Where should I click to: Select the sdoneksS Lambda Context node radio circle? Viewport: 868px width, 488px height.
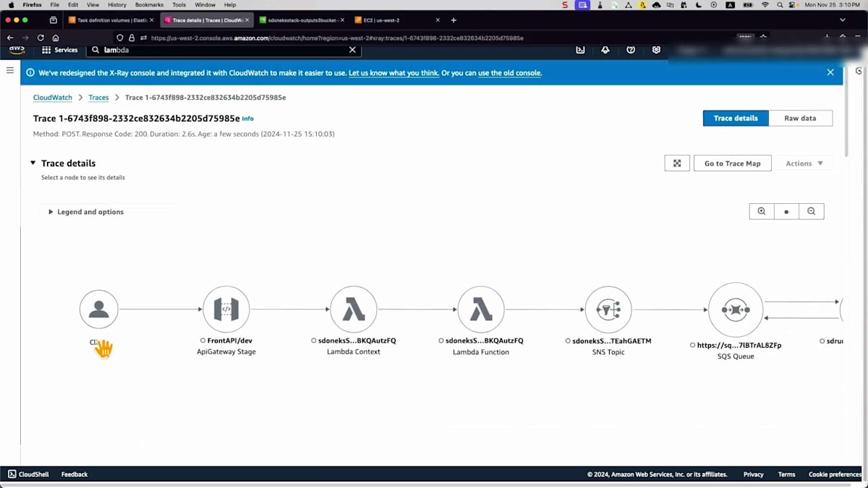tap(314, 341)
